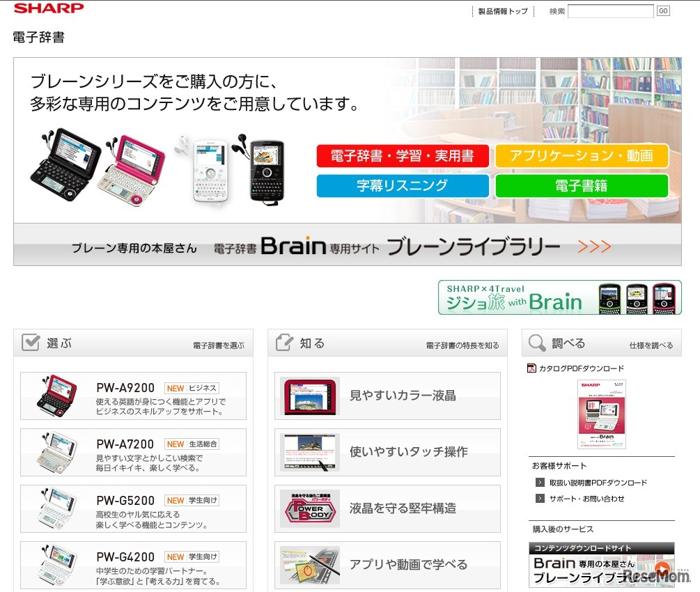Viewport: 700px width, 592px height.
Task: Click the NEW 学生向け badge on PW-G5200
Action: pos(192,501)
